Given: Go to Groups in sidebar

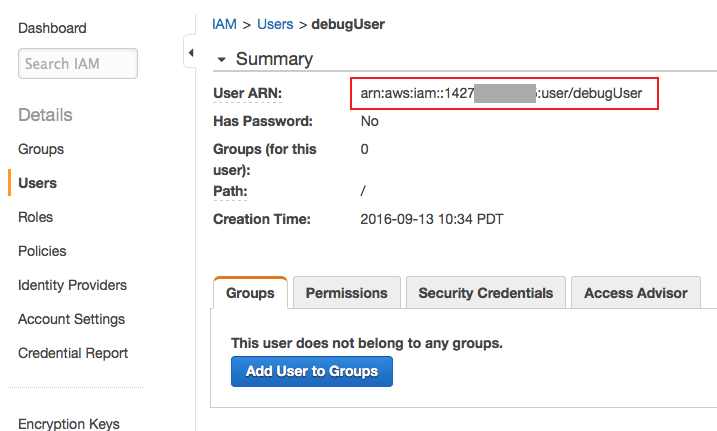Looking at the screenshot, I should pos(41,149).
